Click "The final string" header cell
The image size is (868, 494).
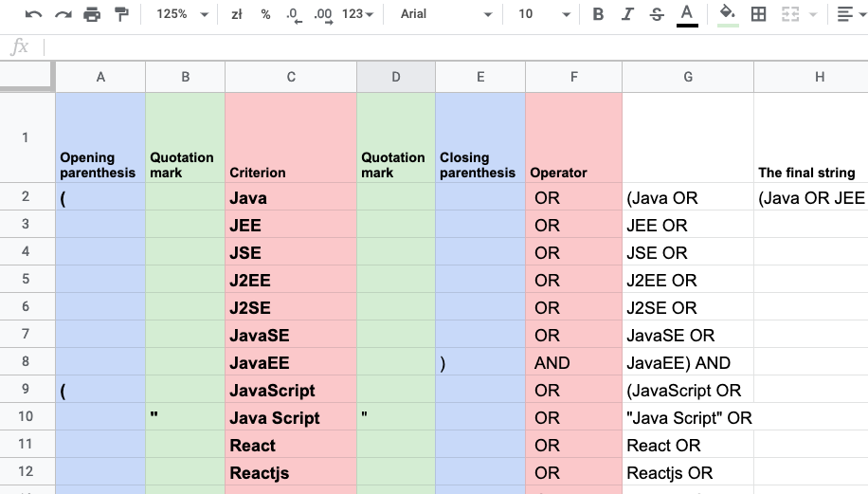(811, 137)
